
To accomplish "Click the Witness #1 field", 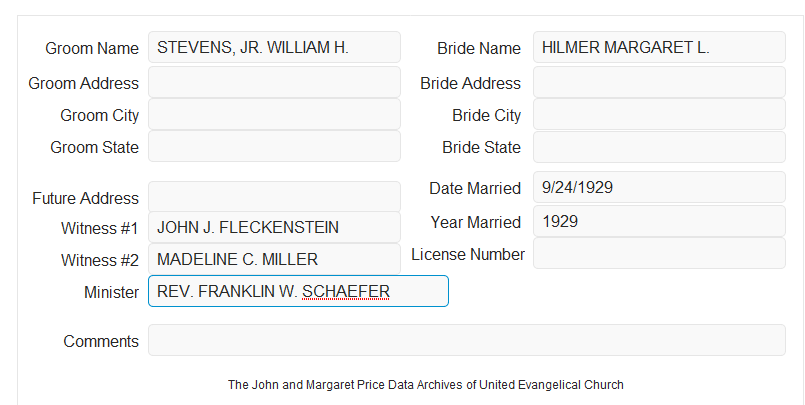I will [x=274, y=227].
